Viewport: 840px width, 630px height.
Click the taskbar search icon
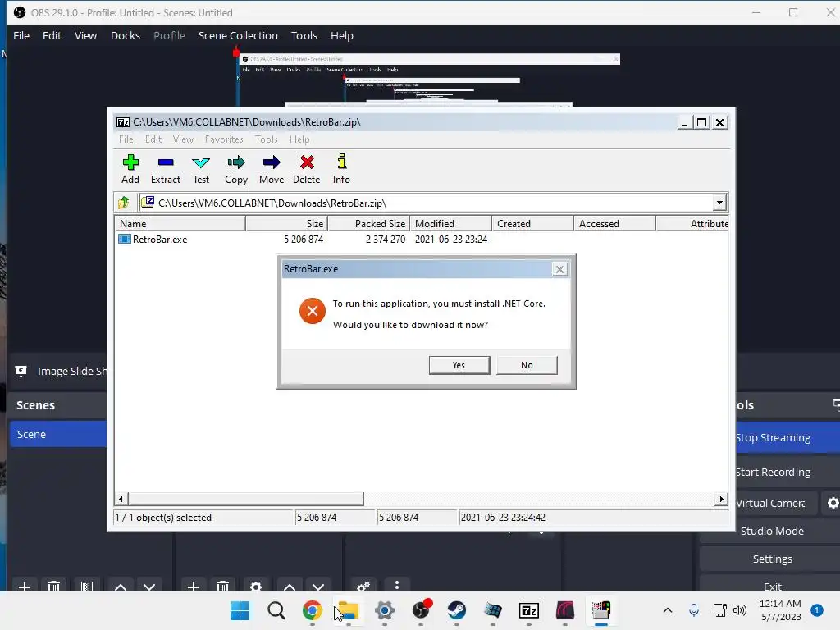click(276, 610)
